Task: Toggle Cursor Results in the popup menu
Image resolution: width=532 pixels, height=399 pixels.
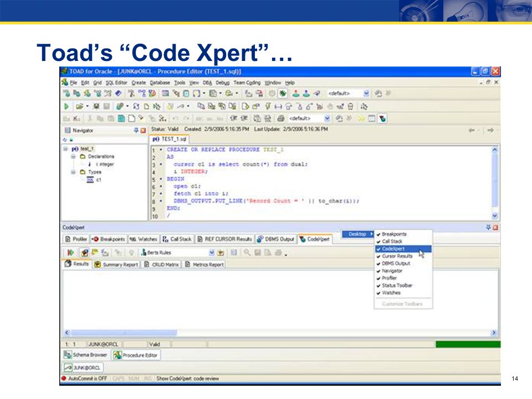Action: point(403,256)
